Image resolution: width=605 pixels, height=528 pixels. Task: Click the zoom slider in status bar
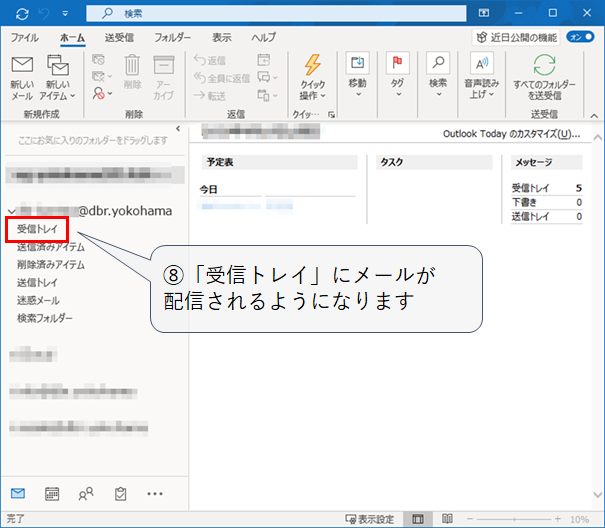click(x=517, y=520)
